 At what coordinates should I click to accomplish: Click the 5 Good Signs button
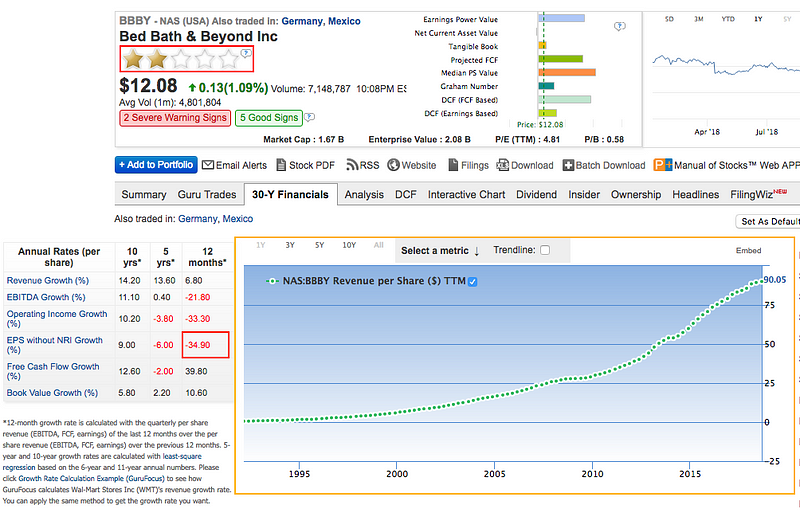pos(269,118)
